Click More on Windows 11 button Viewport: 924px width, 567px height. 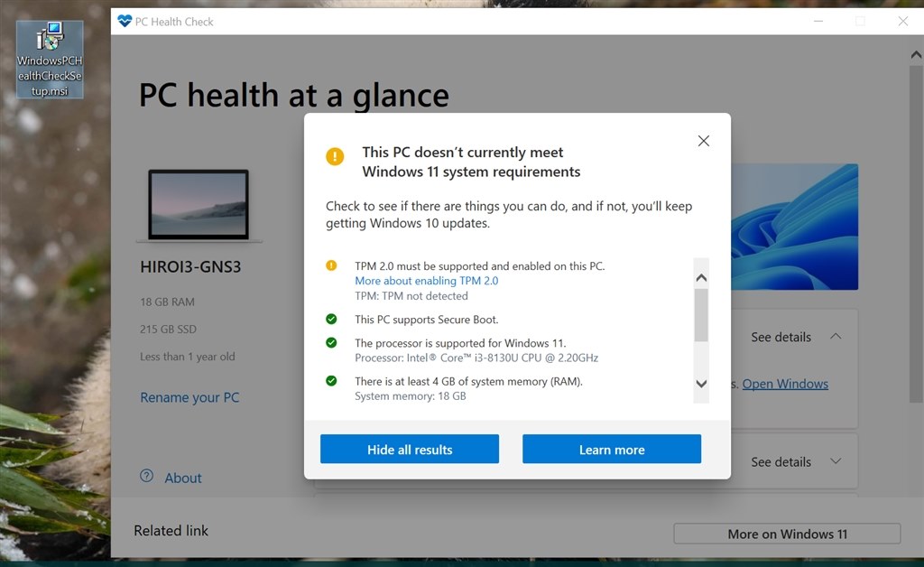point(787,534)
